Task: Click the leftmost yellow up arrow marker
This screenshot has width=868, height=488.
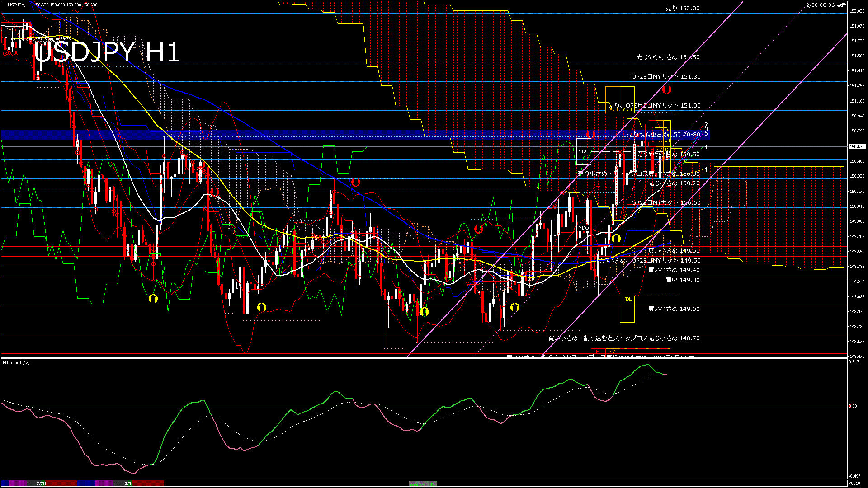Action: [153, 298]
